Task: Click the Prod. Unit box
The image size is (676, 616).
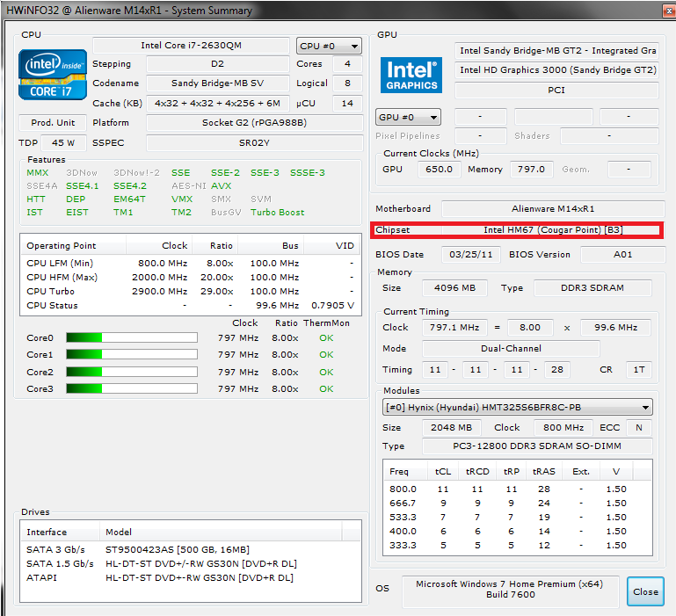Action: [x=53, y=123]
